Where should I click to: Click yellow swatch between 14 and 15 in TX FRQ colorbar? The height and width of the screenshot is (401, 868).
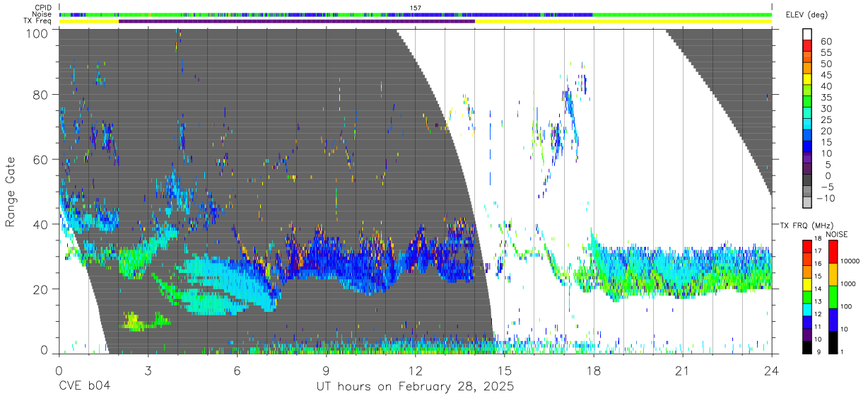coord(807,284)
